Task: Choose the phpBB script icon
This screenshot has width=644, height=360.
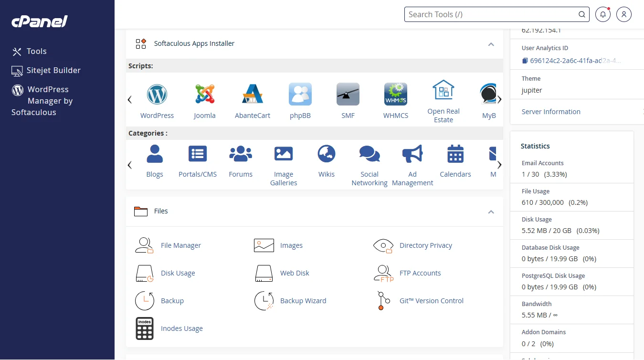Action: [x=300, y=94]
